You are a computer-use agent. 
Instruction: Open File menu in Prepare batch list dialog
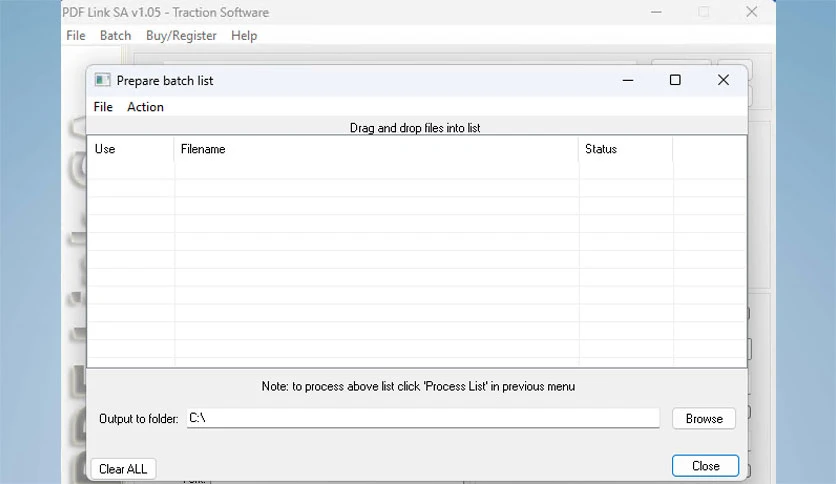[103, 107]
